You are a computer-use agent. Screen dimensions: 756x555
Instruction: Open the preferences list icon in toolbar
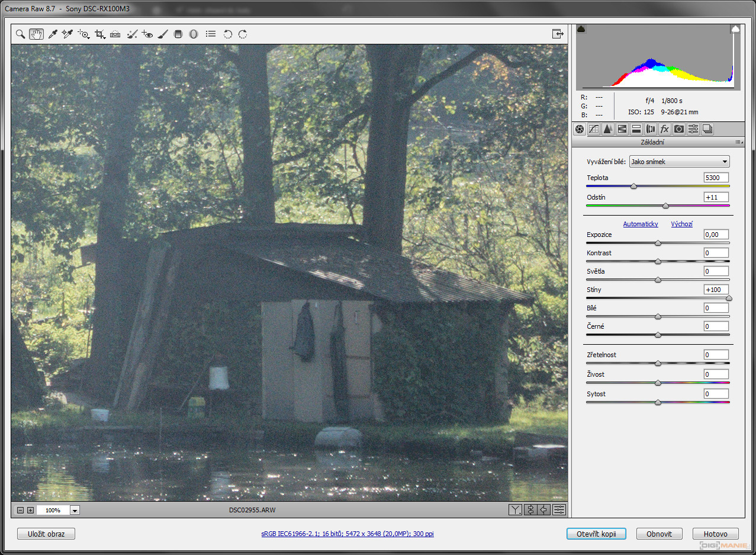point(211,34)
